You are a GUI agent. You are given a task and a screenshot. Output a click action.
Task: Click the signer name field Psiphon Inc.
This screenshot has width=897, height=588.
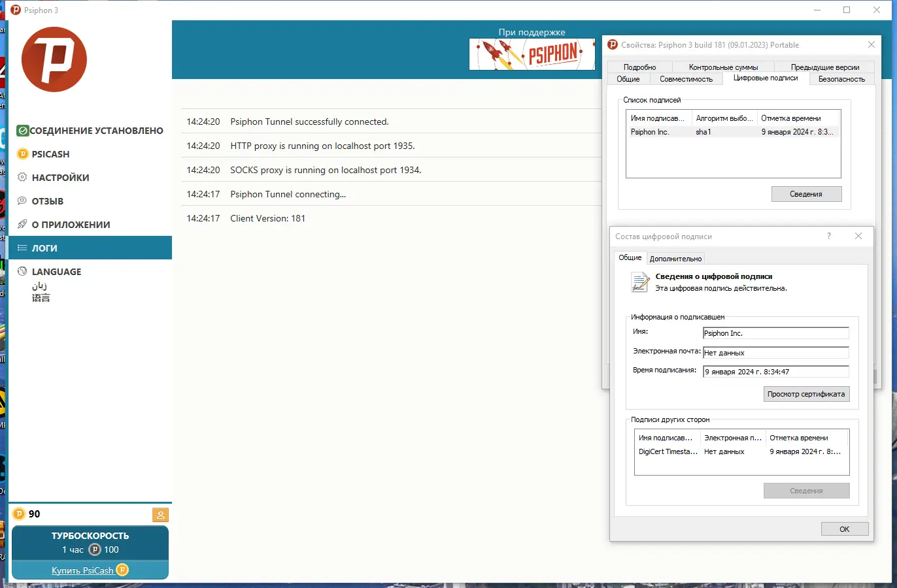(776, 333)
